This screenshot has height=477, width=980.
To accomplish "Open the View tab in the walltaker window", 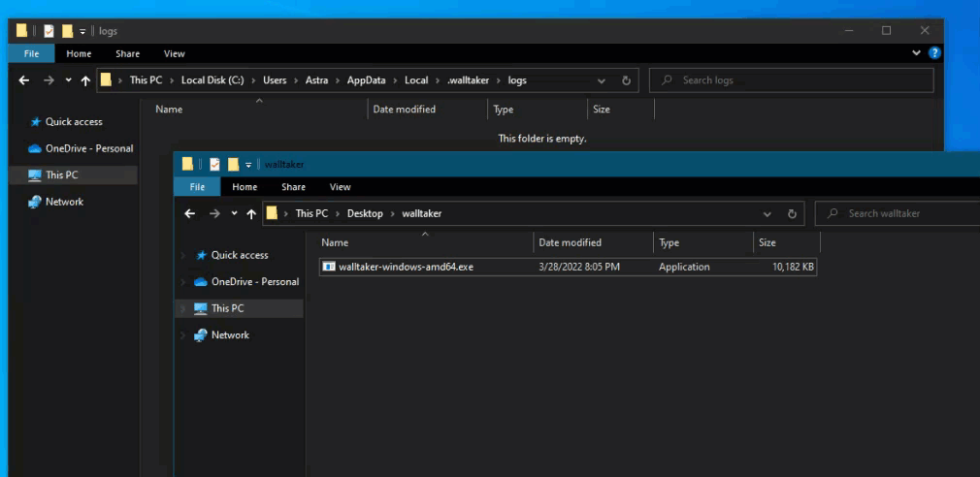I will (x=340, y=187).
